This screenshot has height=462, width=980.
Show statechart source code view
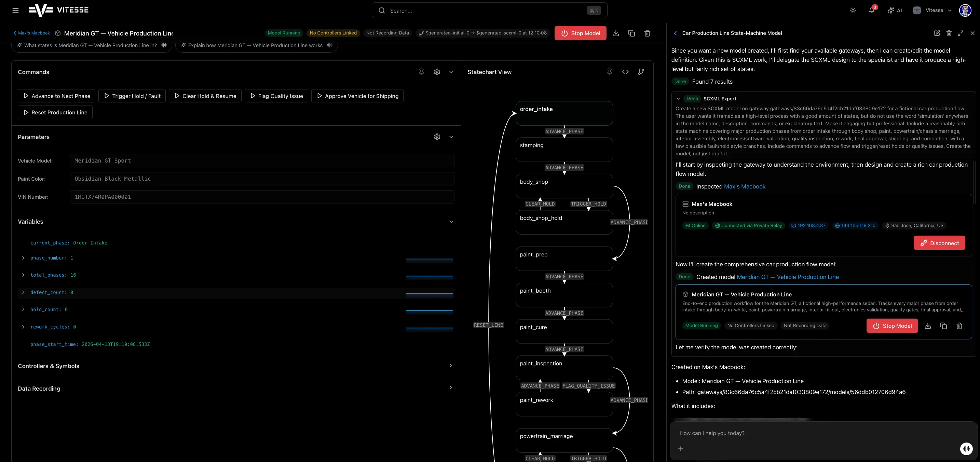tap(625, 72)
